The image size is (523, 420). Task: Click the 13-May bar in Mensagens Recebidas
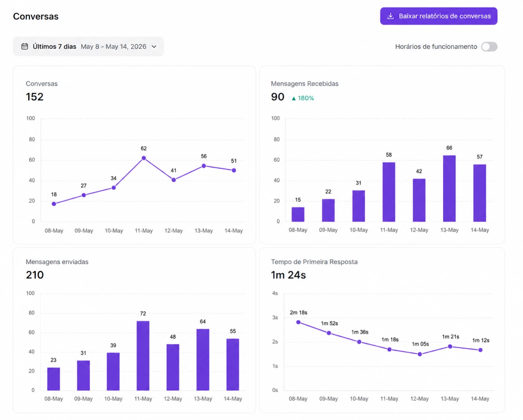pos(449,188)
